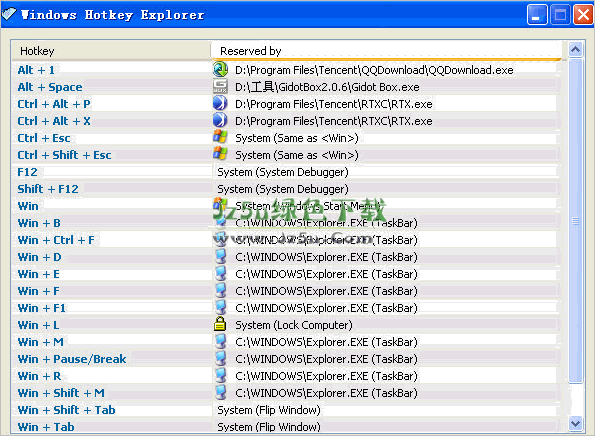This screenshot has width=595, height=436.
Task: Click the Explorer icon in Win + E row
Action: pos(220,274)
